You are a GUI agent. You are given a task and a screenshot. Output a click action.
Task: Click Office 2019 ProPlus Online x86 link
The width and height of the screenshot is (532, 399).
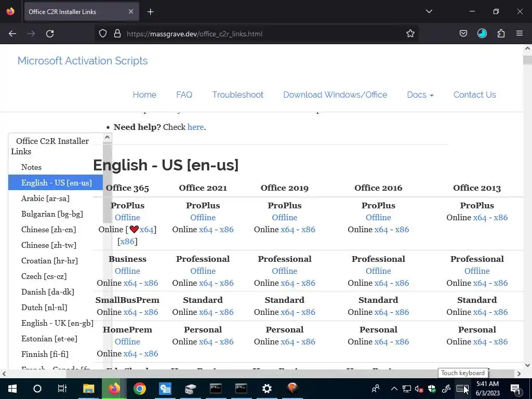click(309, 229)
